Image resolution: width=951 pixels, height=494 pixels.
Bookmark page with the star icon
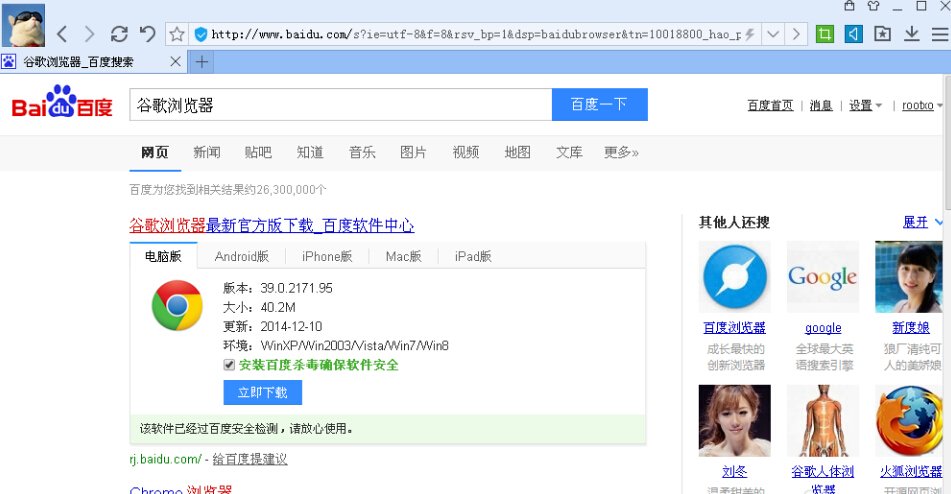point(176,34)
